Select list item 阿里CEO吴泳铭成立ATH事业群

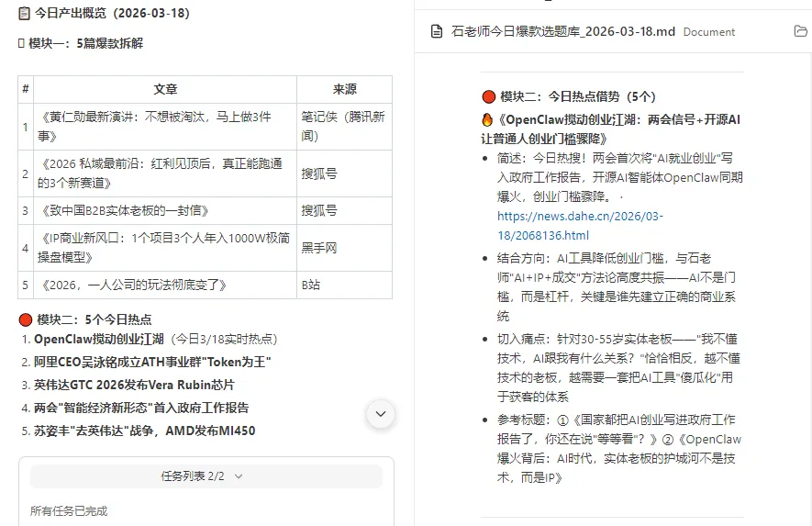152,362
